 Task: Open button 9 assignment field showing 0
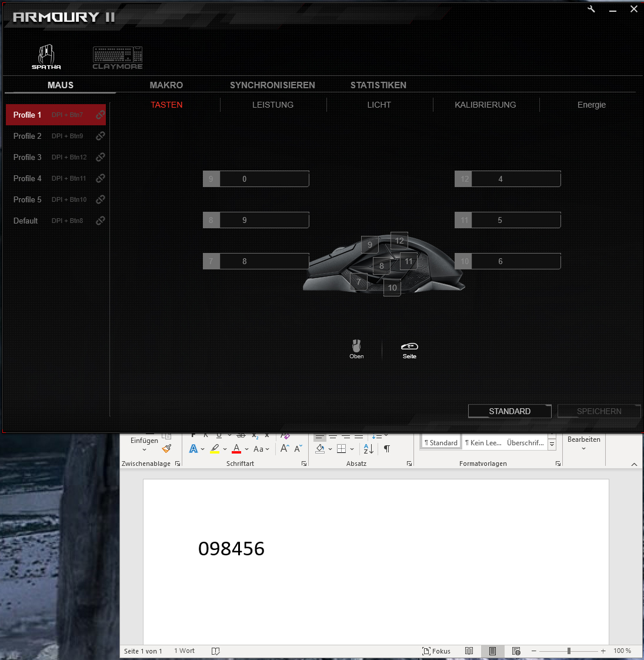coord(256,179)
